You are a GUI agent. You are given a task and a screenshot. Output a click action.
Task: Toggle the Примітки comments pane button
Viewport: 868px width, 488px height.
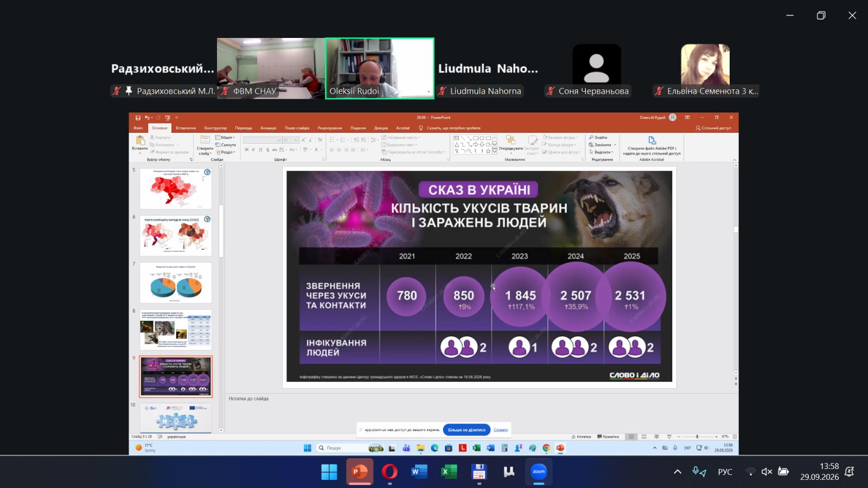(x=608, y=436)
